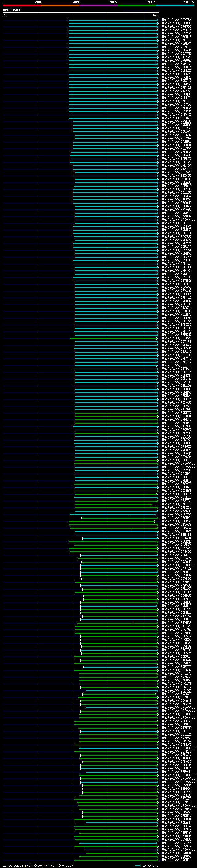This screenshot has height=868, width=197.
Task: Select hit UniRef100_P32260
Action: point(177,128)
